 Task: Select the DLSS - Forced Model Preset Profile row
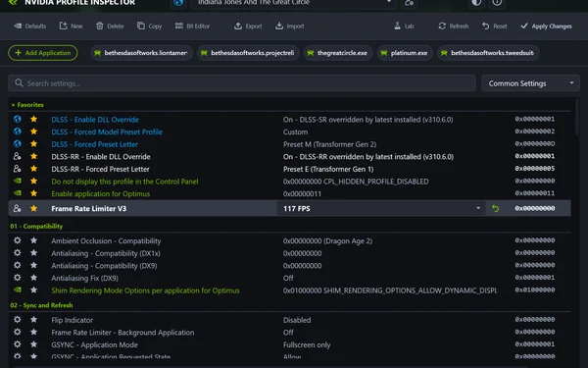pos(289,131)
